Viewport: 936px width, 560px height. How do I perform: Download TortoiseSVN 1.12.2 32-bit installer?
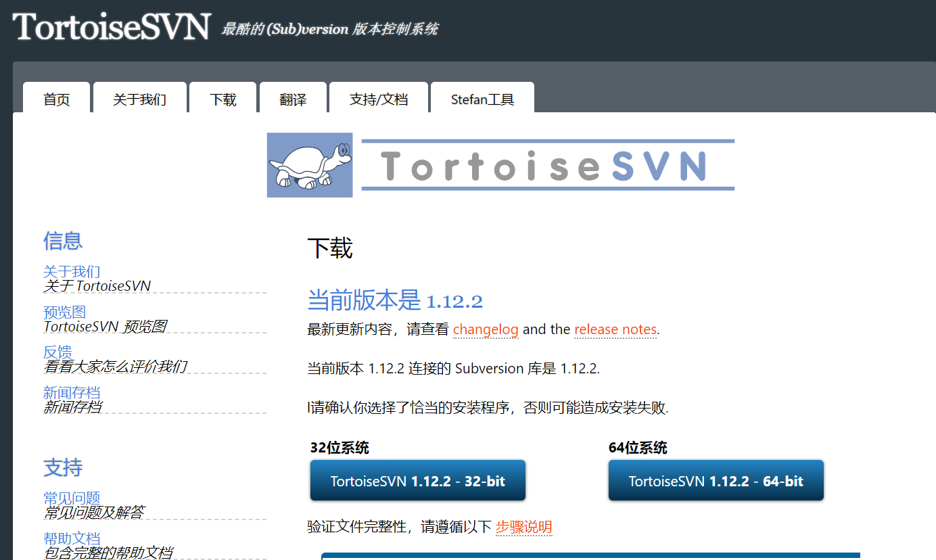pyautogui.click(x=417, y=480)
